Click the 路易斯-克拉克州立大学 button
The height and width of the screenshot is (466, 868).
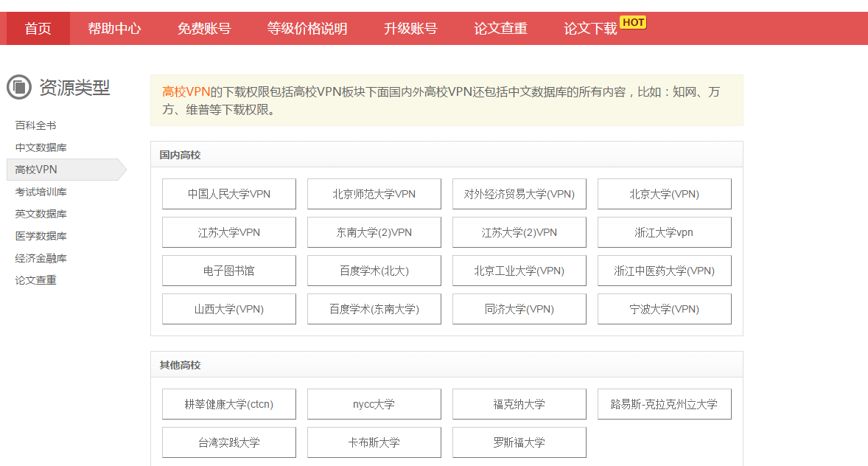(664, 404)
